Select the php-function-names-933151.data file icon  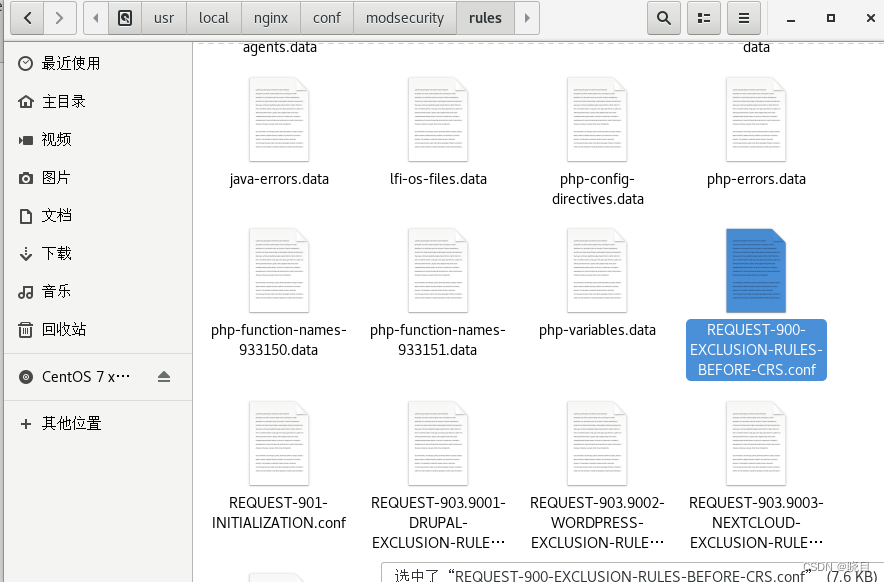pyautogui.click(x=438, y=271)
